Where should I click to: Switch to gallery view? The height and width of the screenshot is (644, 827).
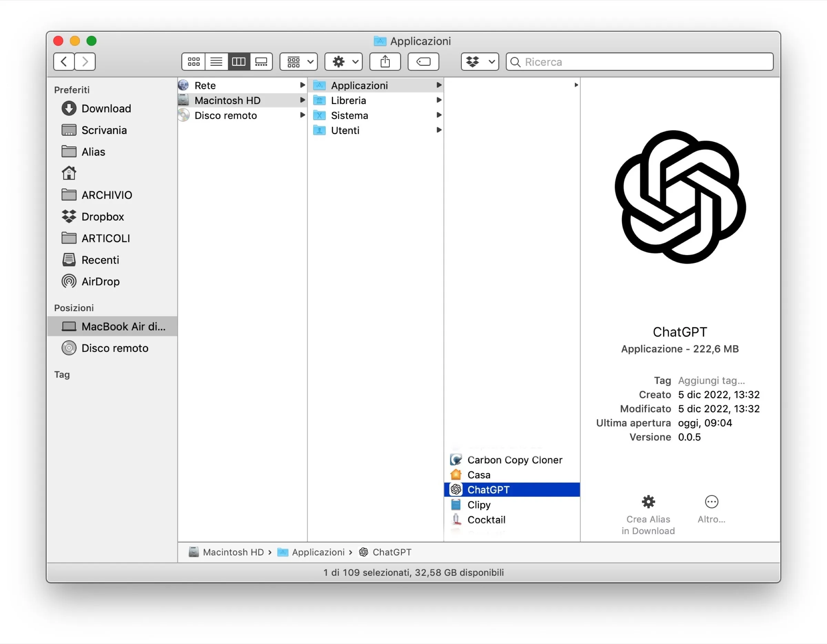261,61
